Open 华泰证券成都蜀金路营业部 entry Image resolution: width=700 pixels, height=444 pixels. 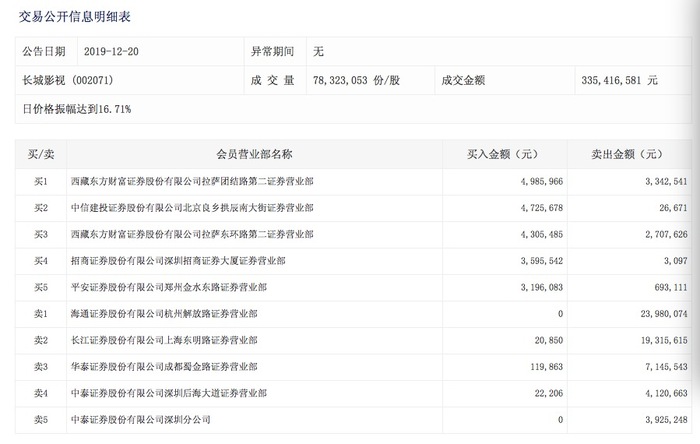point(164,367)
